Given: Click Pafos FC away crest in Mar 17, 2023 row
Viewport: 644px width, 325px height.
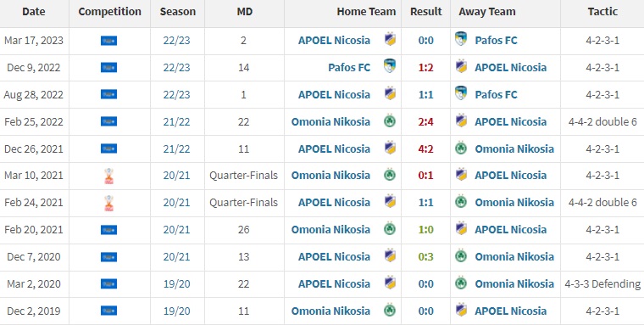Looking at the screenshot, I should click(461, 40).
